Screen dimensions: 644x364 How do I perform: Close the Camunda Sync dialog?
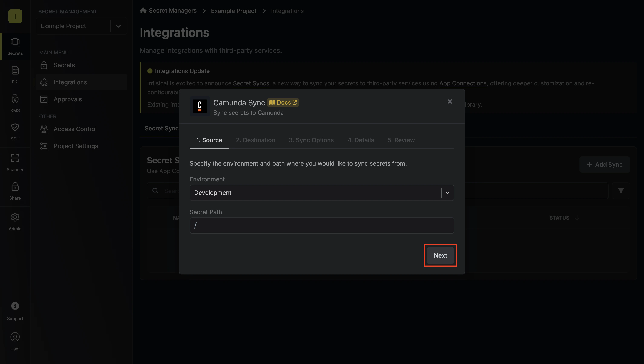point(450,102)
